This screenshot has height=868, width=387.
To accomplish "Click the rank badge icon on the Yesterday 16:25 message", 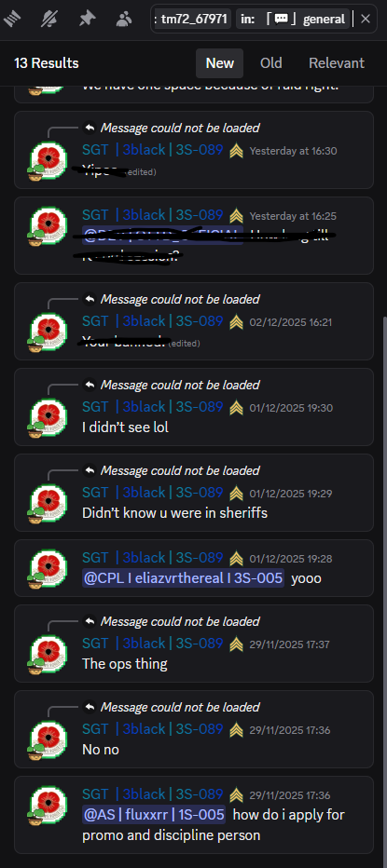I will click(x=236, y=215).
